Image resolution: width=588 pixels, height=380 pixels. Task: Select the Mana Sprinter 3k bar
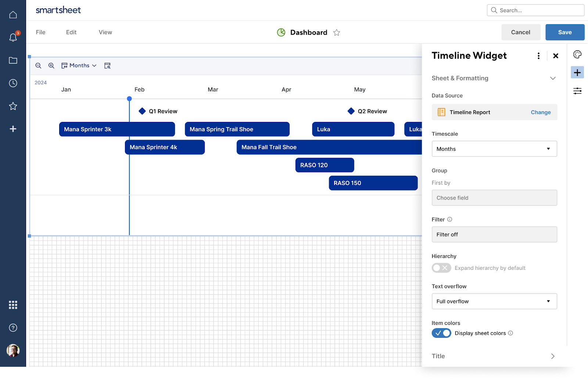coord(117,129)
